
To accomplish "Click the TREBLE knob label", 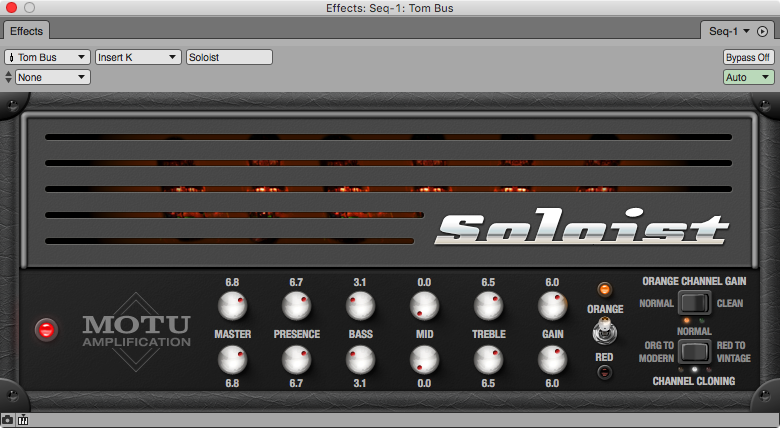I will (489, 334).
